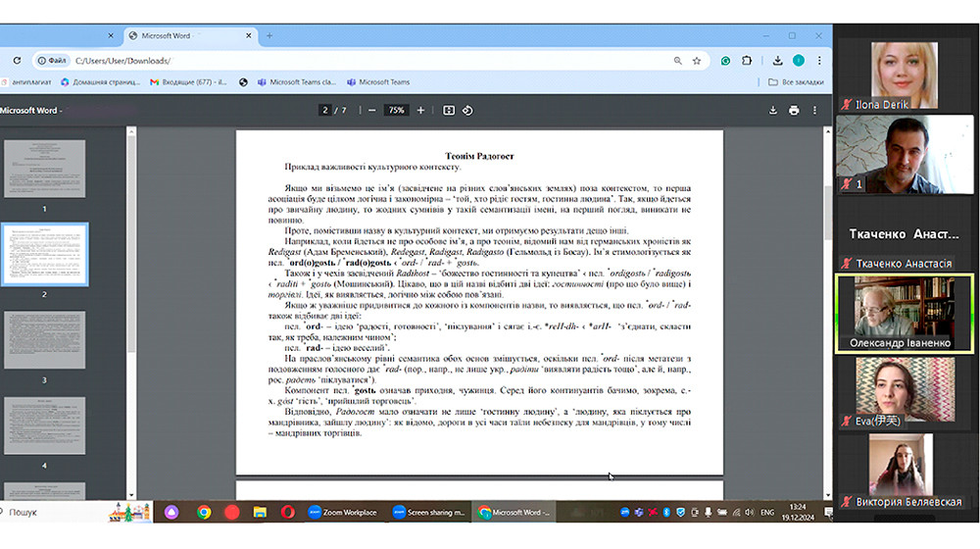Open the Chrome profile avatar

798,61
